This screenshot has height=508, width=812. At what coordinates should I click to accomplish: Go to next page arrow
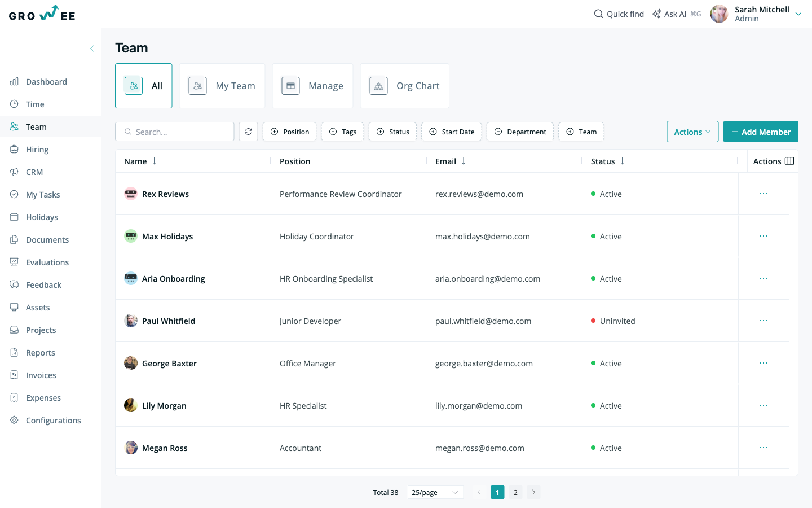click(533, 492)
